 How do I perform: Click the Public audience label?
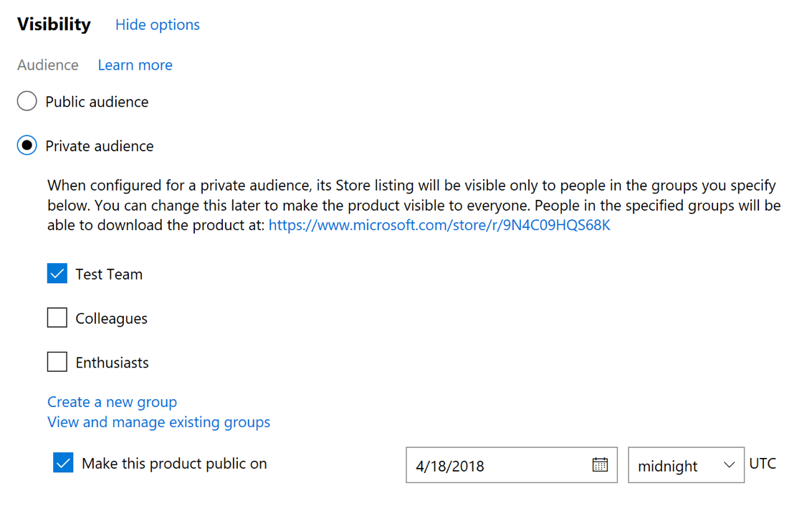point(97,102)
